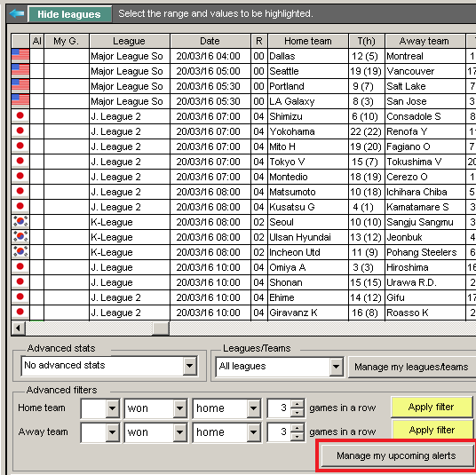
Task: Apply filter for Home team row
Action: click(x=431, y=407)
